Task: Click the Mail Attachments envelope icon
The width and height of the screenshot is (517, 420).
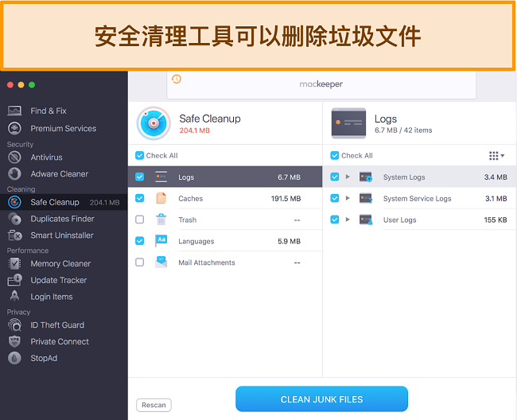Action: [161, 262]
